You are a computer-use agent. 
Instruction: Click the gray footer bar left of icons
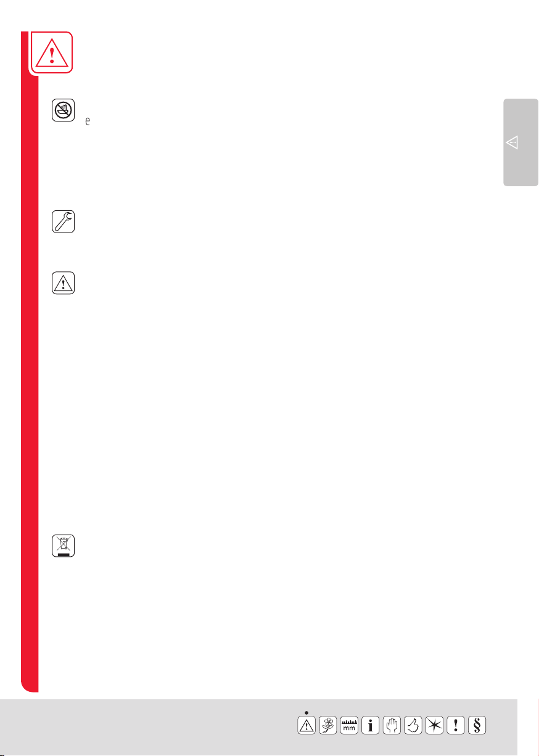point(142,726)
